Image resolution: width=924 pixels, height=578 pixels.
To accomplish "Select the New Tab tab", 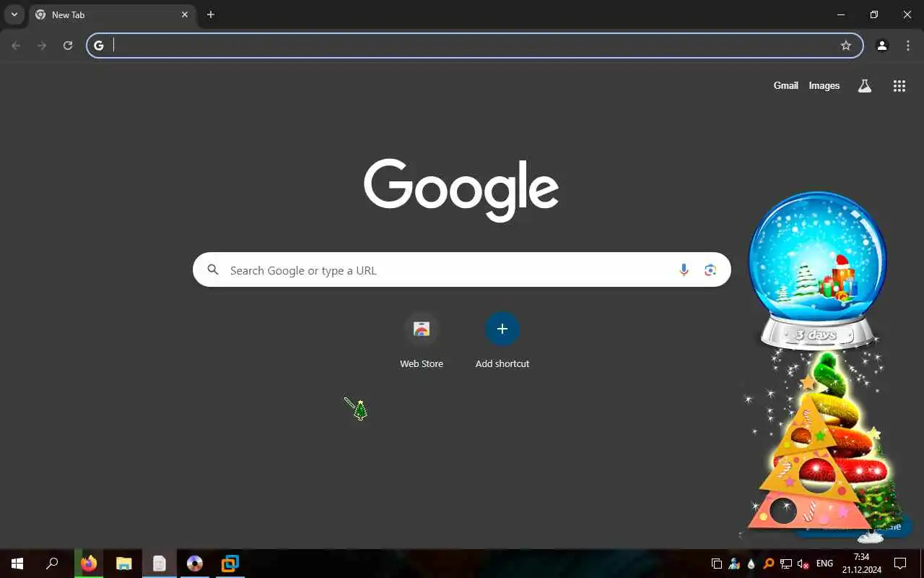I will coord(112,14).
